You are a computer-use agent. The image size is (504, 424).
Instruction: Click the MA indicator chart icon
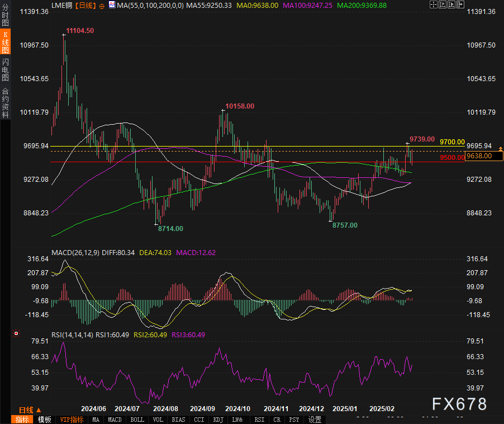[112, 5]
